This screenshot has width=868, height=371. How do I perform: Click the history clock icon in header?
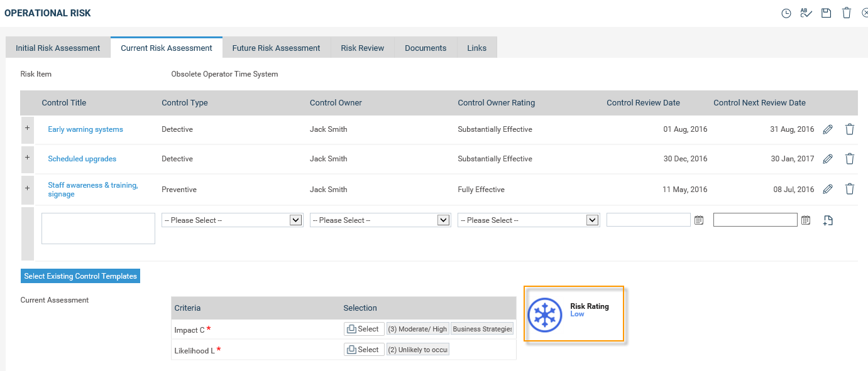click(x=786, y=13)
